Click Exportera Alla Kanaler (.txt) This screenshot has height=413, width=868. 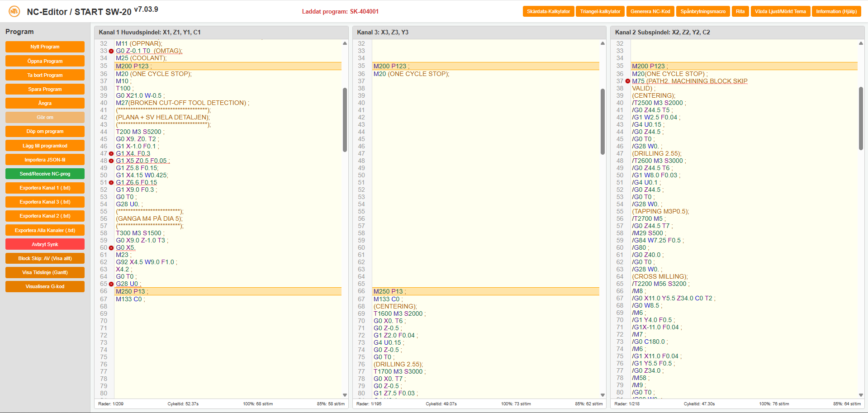pyautogui.click(x=45, y=230)
